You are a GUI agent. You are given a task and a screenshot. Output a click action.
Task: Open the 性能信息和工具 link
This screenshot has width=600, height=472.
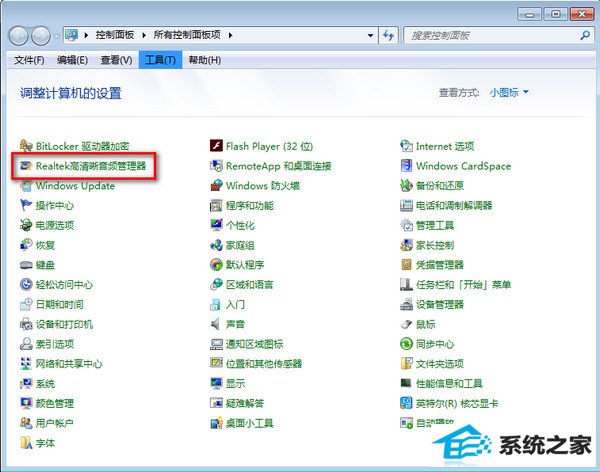tap(449, 383)
